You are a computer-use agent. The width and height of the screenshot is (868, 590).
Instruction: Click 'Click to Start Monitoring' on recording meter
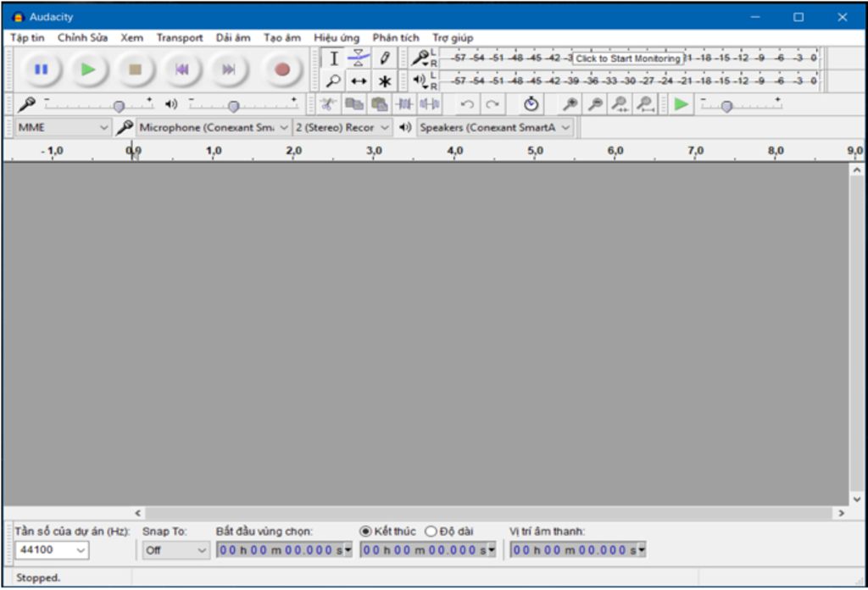pos(628,58)
